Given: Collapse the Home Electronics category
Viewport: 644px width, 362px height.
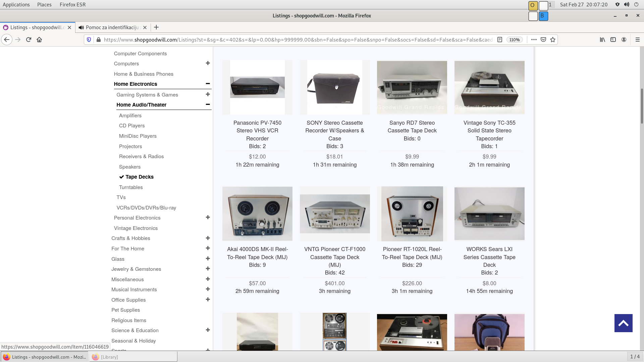Looking at the screenshot, I should point(208,84).
